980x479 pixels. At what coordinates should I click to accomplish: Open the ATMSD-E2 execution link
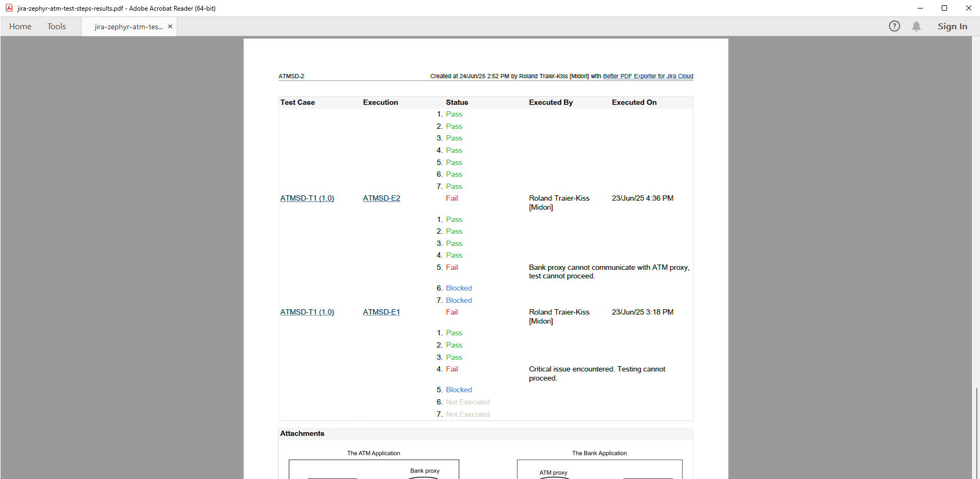tap(381, 198)
